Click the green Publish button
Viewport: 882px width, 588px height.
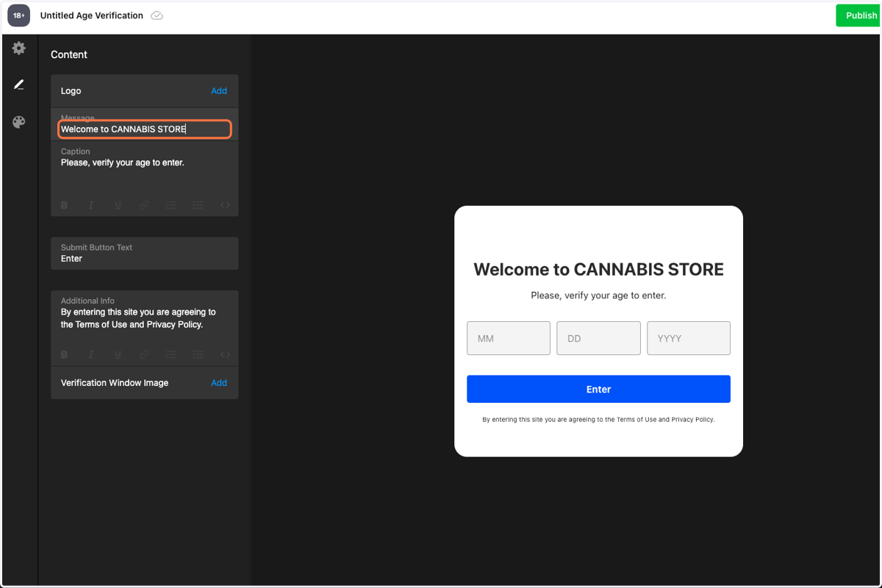pos(858,15)
